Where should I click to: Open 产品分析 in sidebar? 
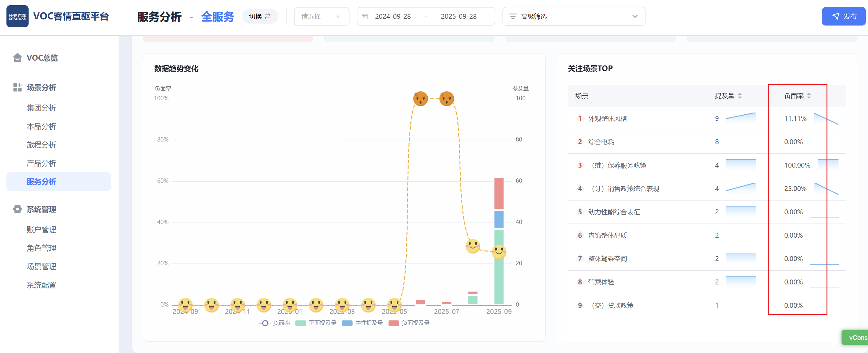[x=41, y=163]
